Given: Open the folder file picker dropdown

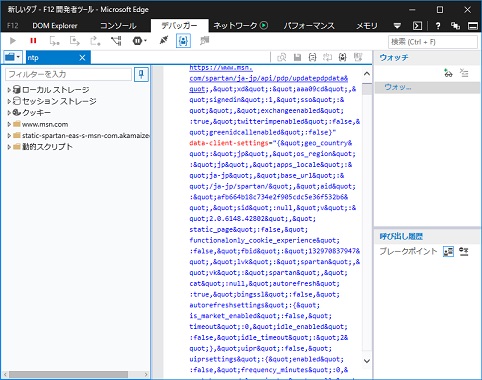Looking at the screenshot, I should (x=13, y=57).
